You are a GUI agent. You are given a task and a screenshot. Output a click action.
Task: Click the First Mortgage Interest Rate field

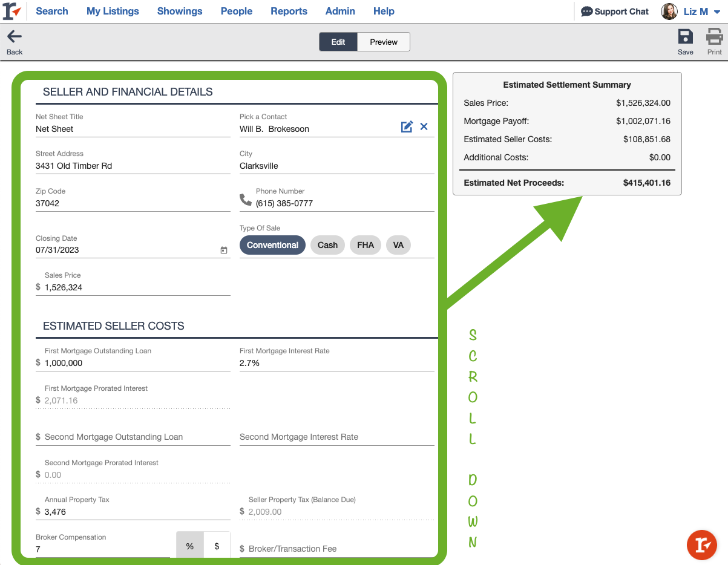tap(336, 363)
